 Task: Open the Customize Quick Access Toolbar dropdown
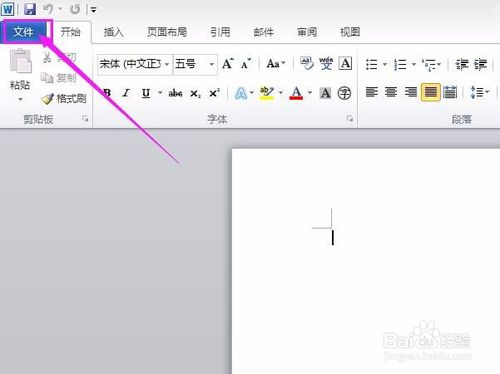click(94, 10)
